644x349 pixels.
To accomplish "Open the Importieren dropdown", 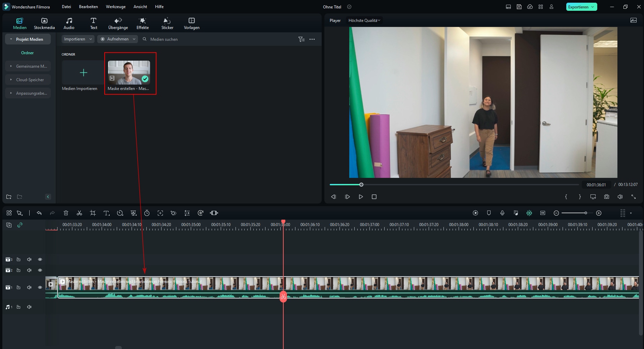I will [78, 39].
